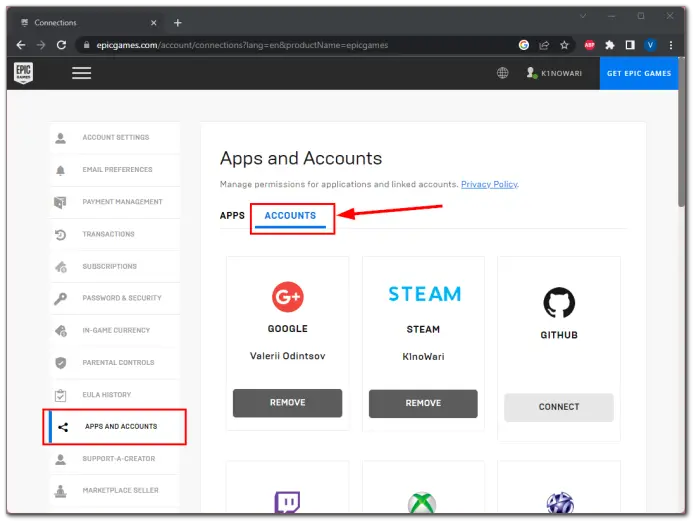Connect the GitHub account

point(558,407)
